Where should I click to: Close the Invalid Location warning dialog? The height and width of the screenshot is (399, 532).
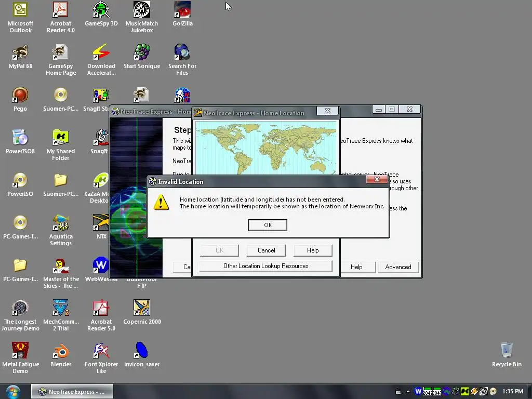coord(377,179)
